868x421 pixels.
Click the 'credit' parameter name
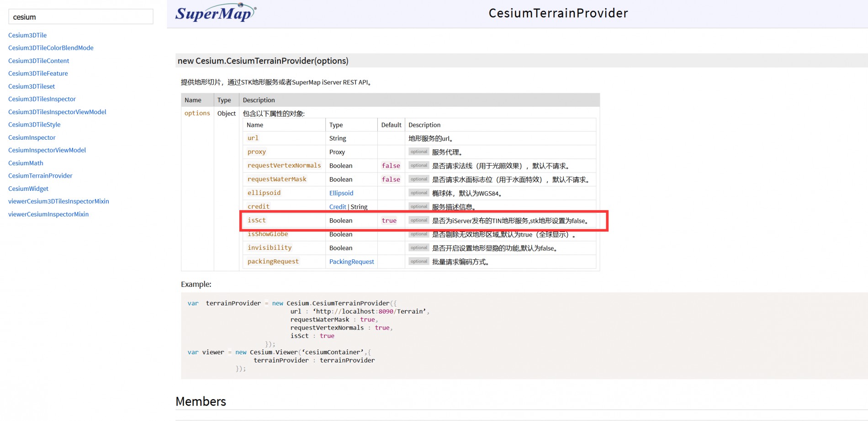[259, 206]
